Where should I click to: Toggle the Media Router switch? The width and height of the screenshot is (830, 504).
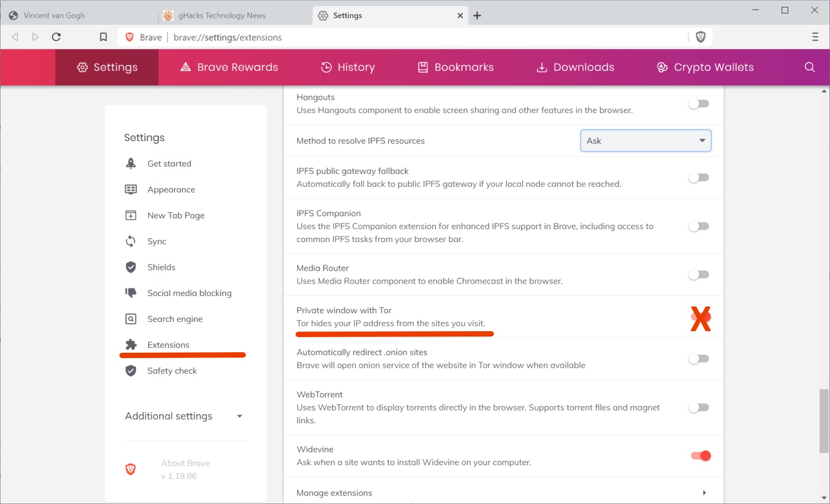[x=699, y=274]
